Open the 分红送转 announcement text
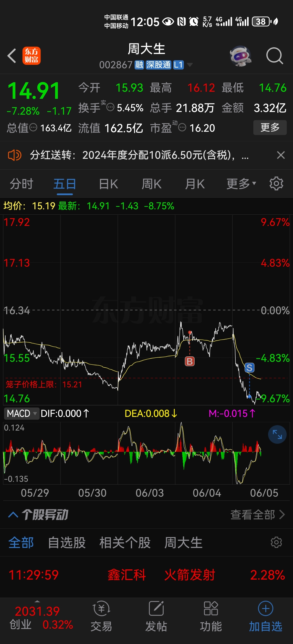The height and width of the screenshot is (644, 293). [139, 155]
